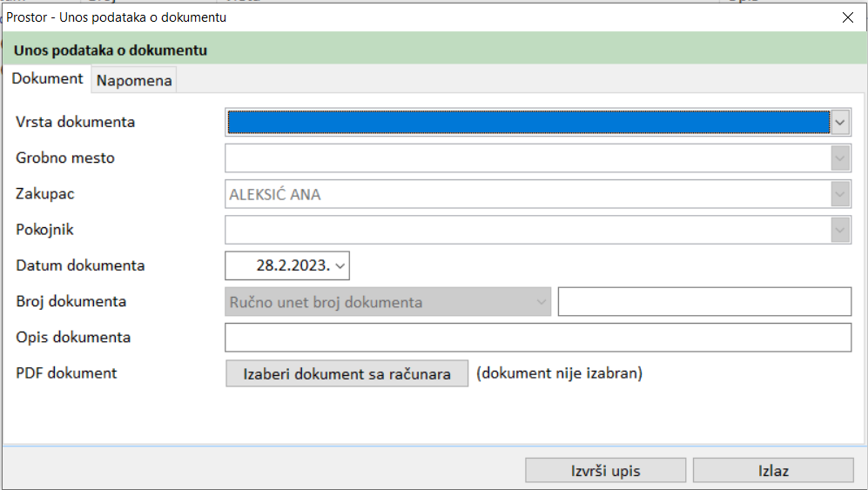
Task: Click inside the Pokojnik combo box
Action: coord(528,230)
